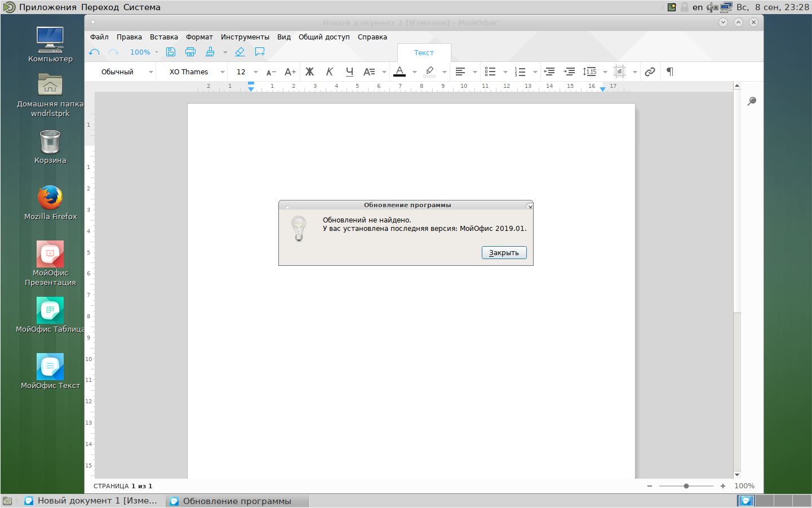Toggle italic (К) formatting
The image size is (812, 508).
[x=330, y=72]
